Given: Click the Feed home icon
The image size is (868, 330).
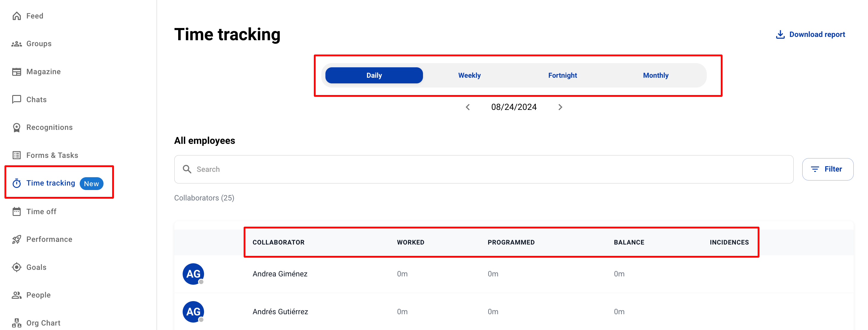Looking at the screenshot, I should pos(17,16).
